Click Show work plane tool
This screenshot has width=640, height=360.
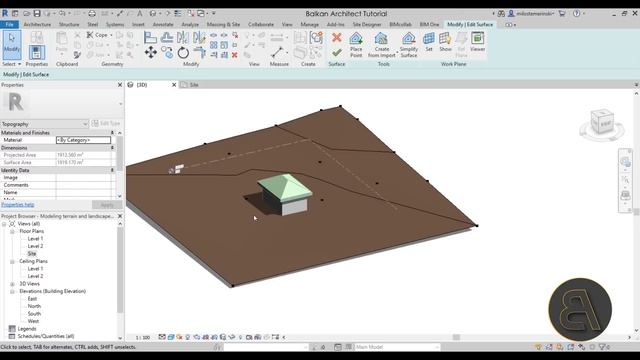click(445, 42)
